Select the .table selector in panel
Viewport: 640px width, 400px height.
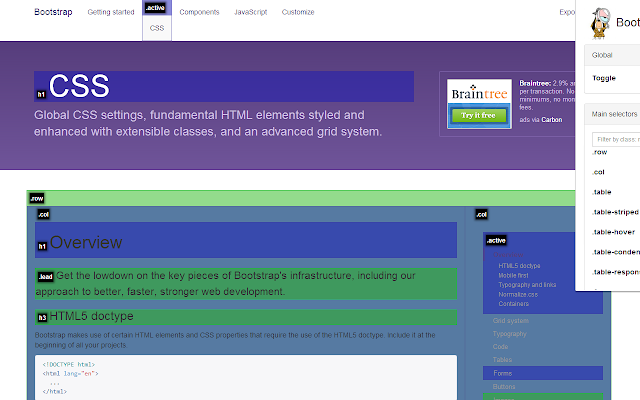tap(602, 192)
